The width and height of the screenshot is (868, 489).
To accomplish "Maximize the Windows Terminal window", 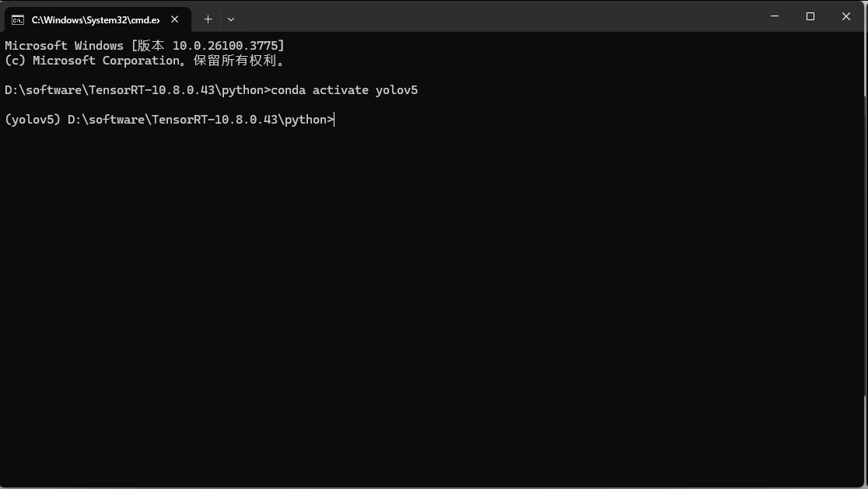I will (x=810, y=16).
